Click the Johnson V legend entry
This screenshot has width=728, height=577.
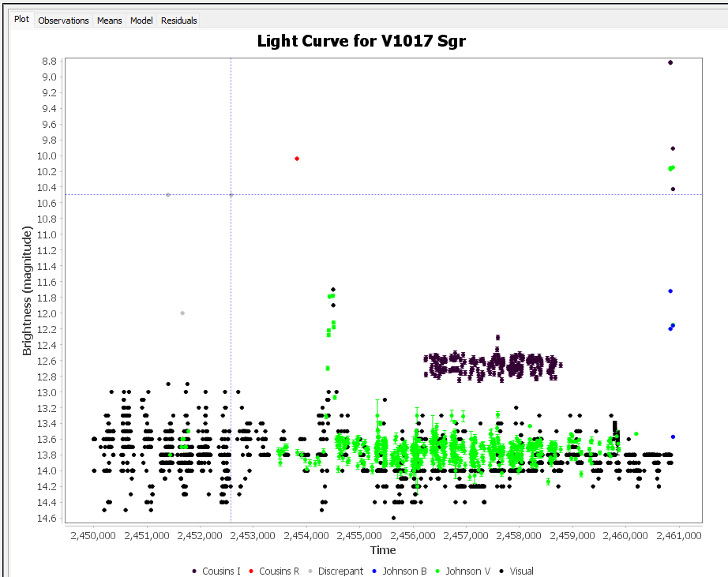[x=463, y=571]
